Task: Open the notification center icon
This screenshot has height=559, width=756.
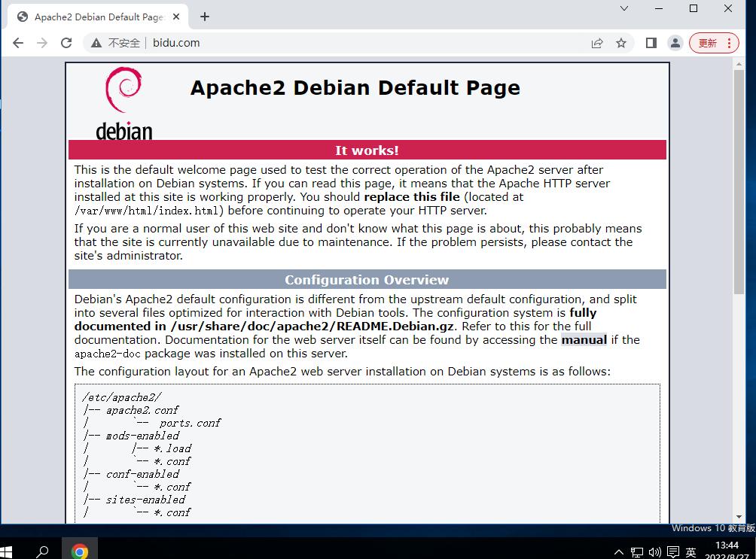Action: [673, 552]
